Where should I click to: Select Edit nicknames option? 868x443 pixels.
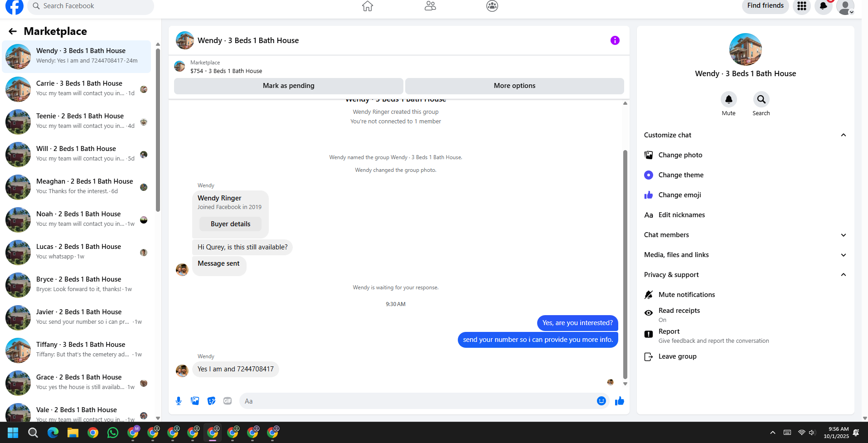[745, 215]
